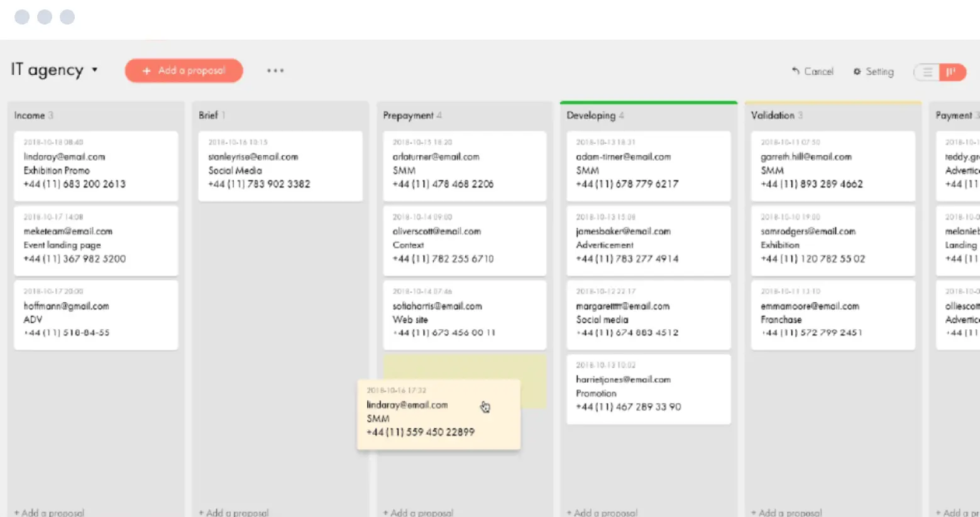Select the Developing column header
This screenshot has width=980, height=517.
click(x=591, y=116)
